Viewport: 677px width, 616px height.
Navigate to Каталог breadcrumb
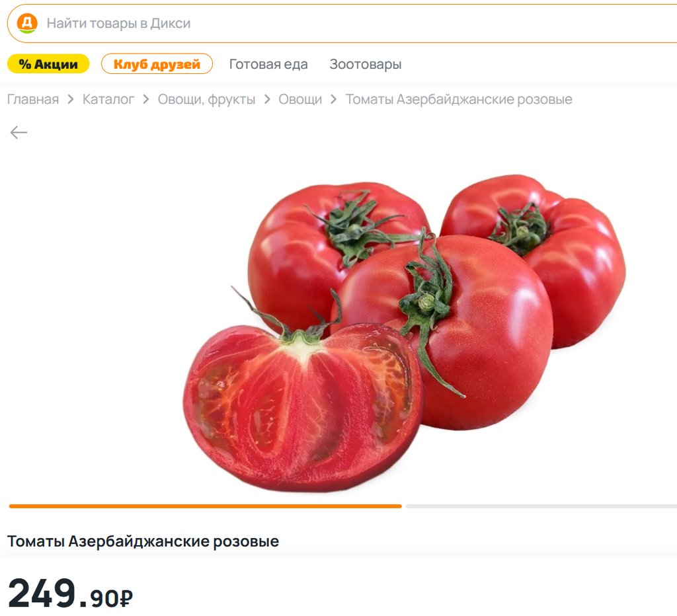pyautogui.click(x=108, y=99)
